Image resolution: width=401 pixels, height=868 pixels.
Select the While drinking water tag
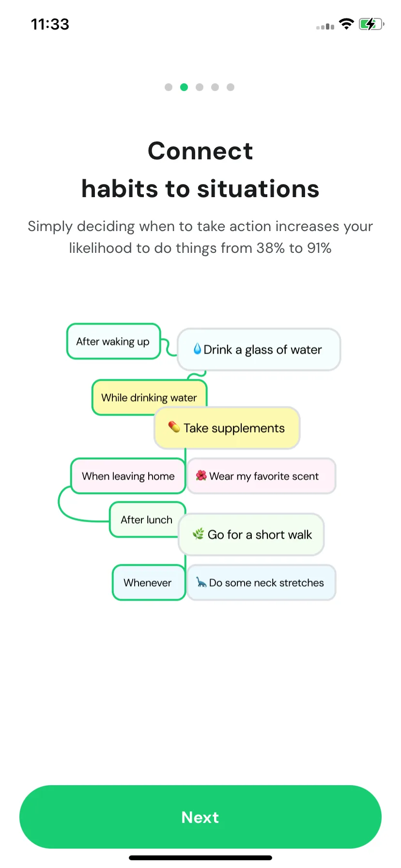(149, 398)
